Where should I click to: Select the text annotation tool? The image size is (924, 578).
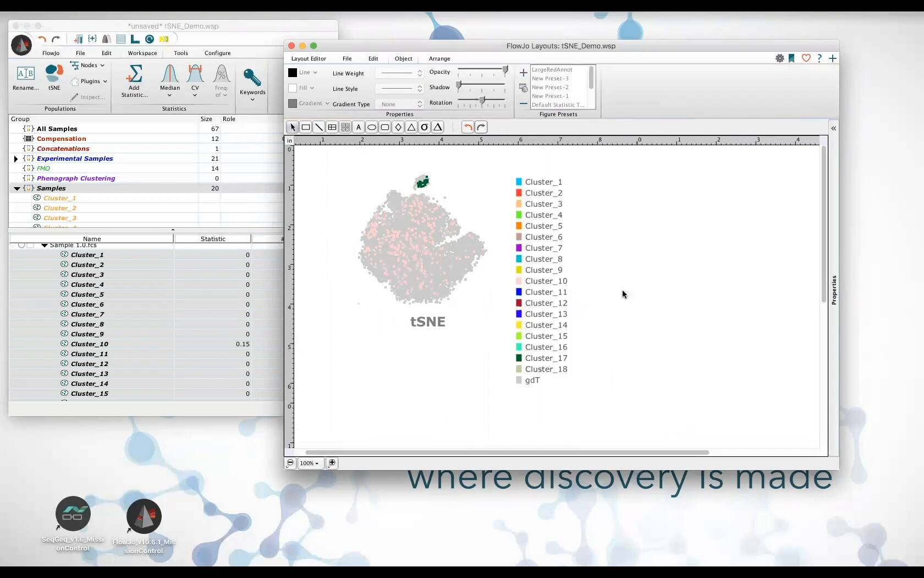pyautogui.click(x=359, y=127)
